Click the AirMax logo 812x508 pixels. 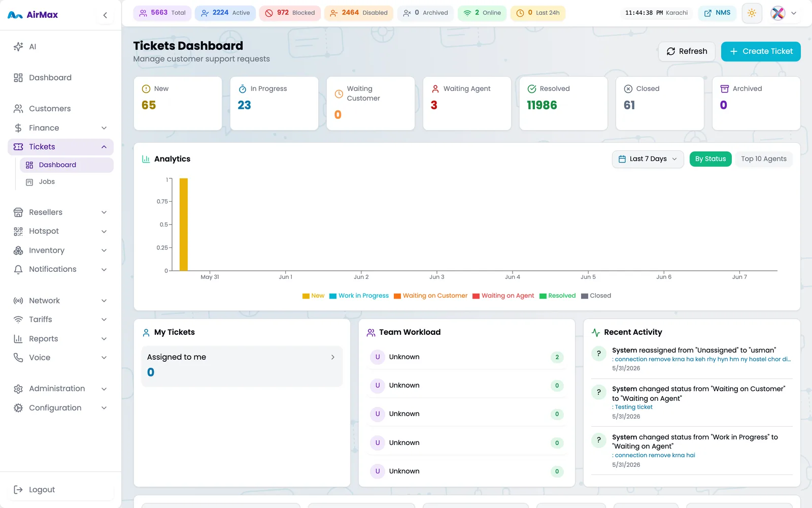pyautogui.click(x=33, y=15)
